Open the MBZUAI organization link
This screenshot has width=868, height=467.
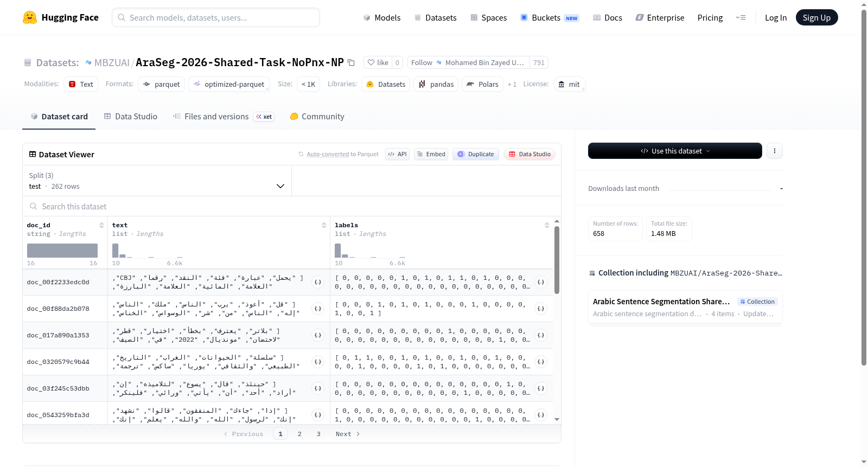tap(112, 62)
